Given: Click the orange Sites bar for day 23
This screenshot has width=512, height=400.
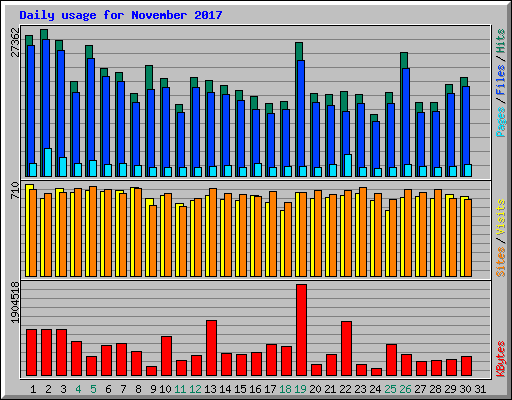Looking at the screenshot, I should 363,232.
